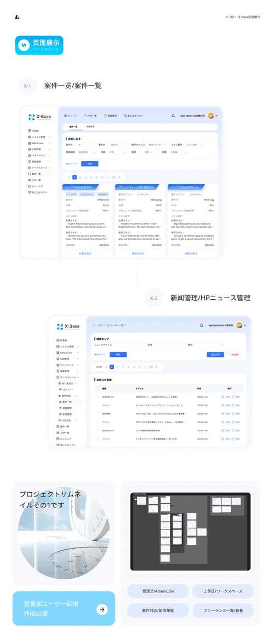Check the box for the 2025年度新卒採用 row
274x644 pixels.
tap(98, 430)
